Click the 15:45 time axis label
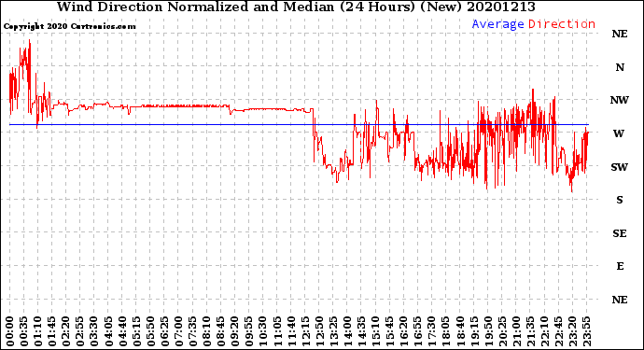This screenshot has height=350, width=644. [389, 330]
